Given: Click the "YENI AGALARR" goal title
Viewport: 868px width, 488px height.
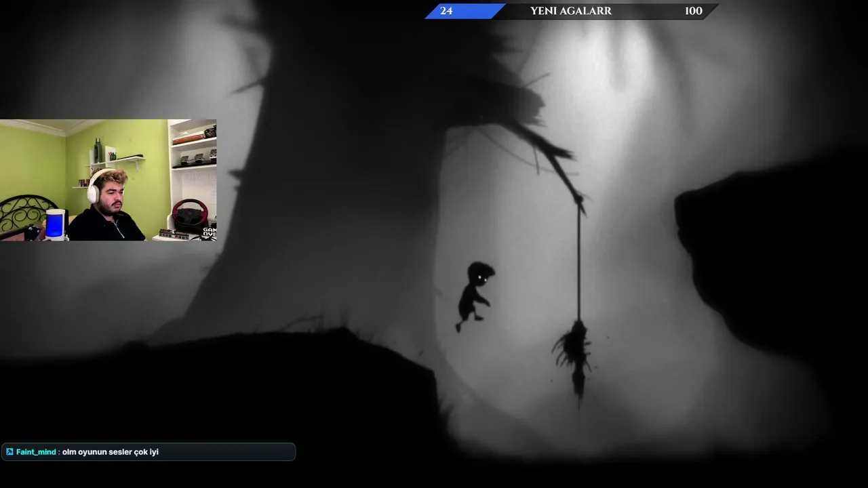Looking at the screenshot, I should click(571, 11).
